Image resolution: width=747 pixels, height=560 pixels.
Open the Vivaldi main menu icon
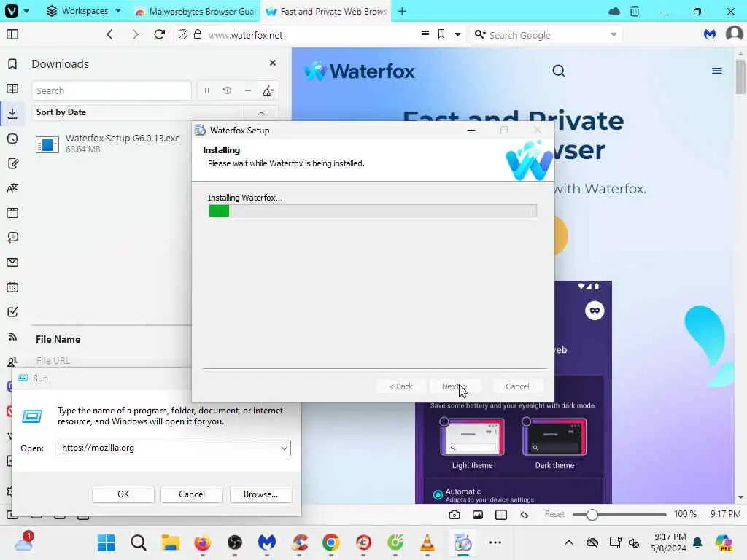[x=12, y=10]
